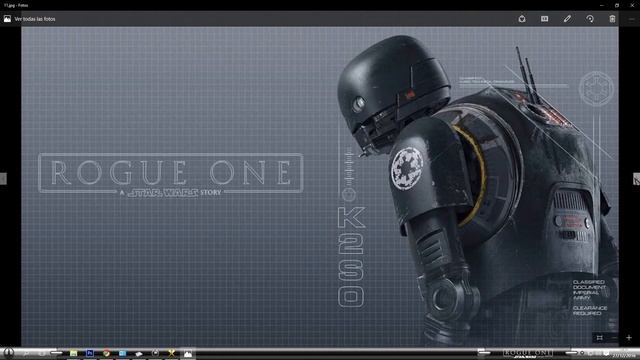Viewport: 640px width, 360px height.
Task: Start the slideshow from the toolbar
Action: click(x=544, y=19)
